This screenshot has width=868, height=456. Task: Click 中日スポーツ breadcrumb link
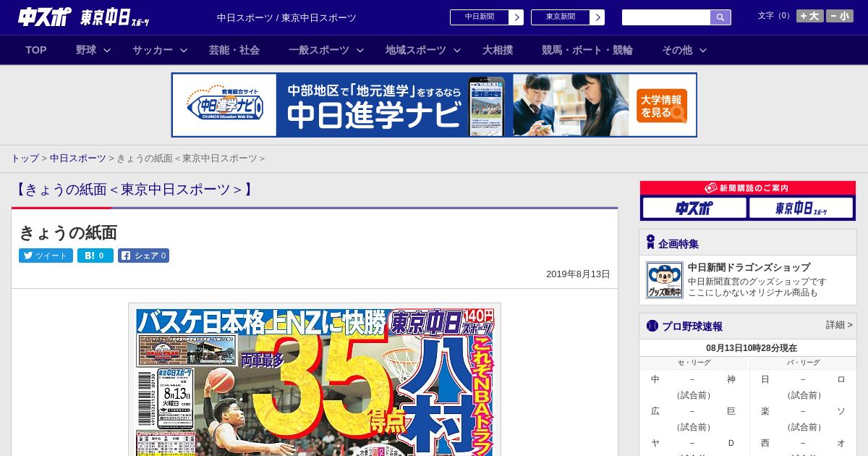point(78,159)
